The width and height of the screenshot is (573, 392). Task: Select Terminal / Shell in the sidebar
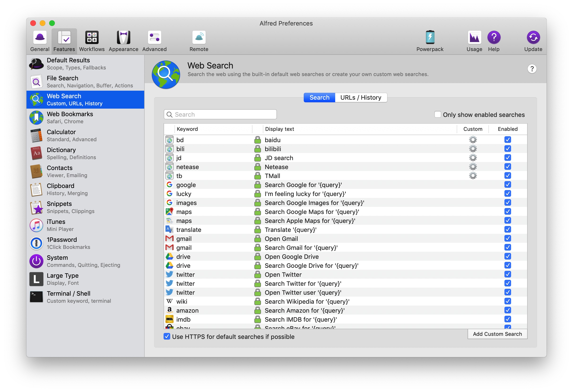pos(85,298)
